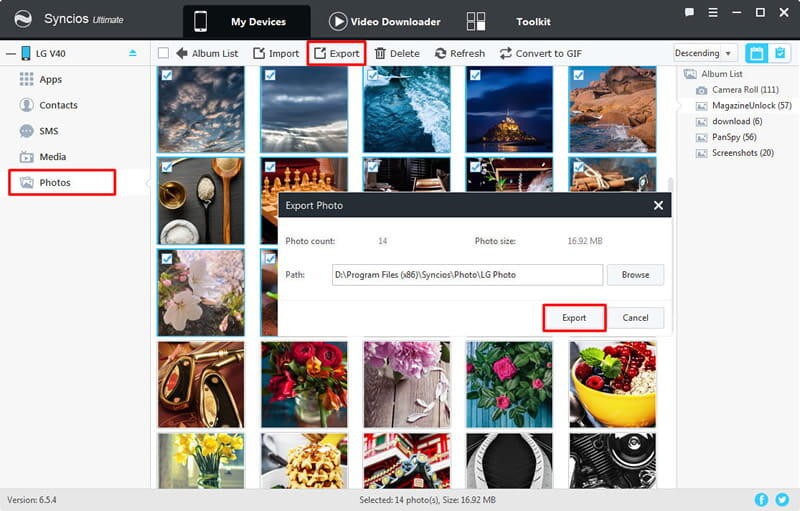This screenshot has width=800, height=511.
Task: Click the Refresh toolbar button
Action: [460, 53]
